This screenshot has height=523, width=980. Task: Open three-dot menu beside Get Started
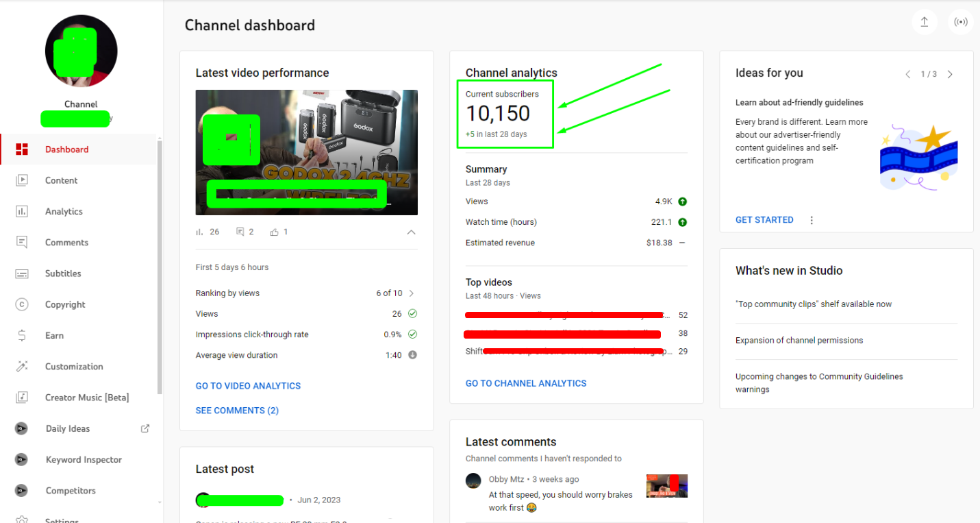pyautogui.click(x=812, y=220)
